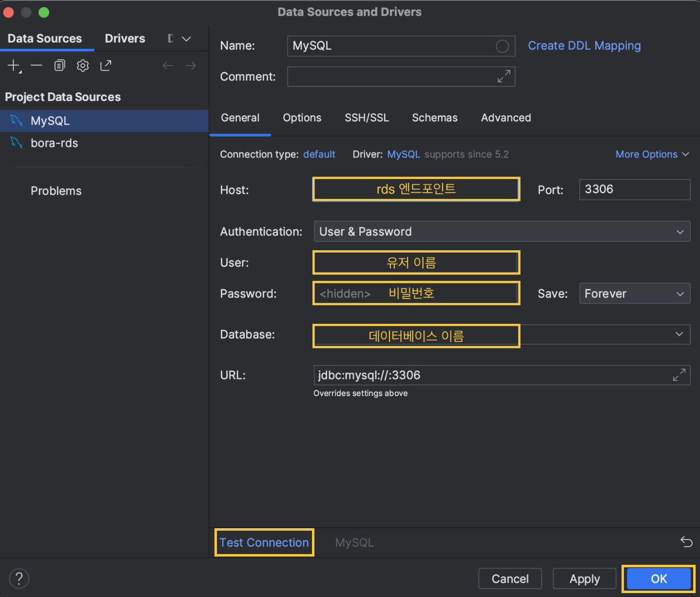Open the Save password Forever dropdown

point(634,294)
